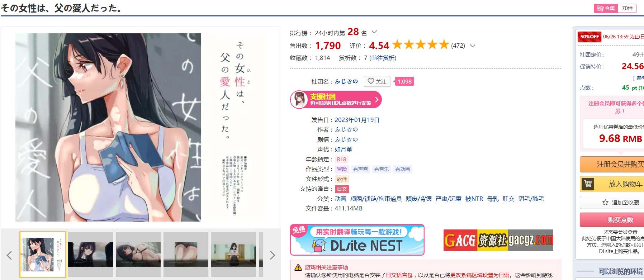Expand the 24-hour ranking dropdown

374,32
